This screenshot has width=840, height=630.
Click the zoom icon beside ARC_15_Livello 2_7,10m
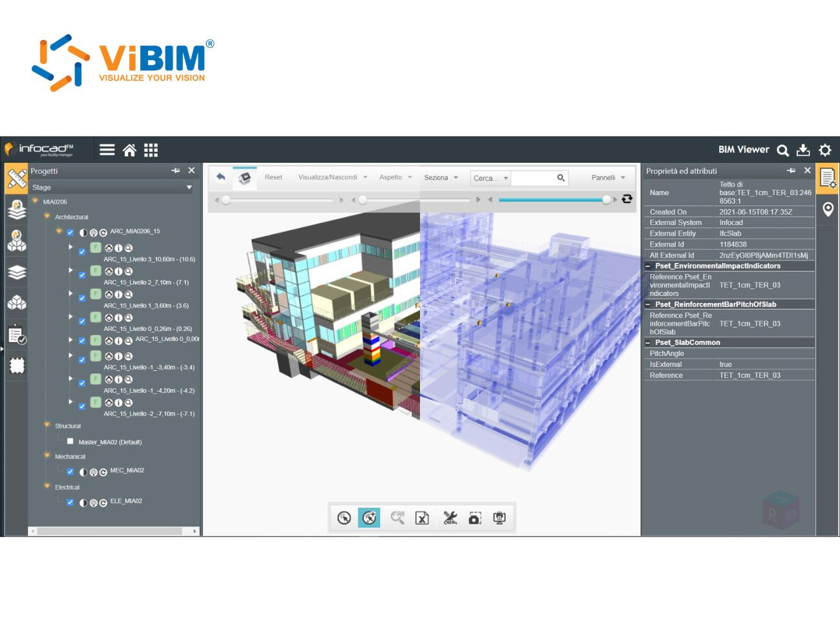129,271
